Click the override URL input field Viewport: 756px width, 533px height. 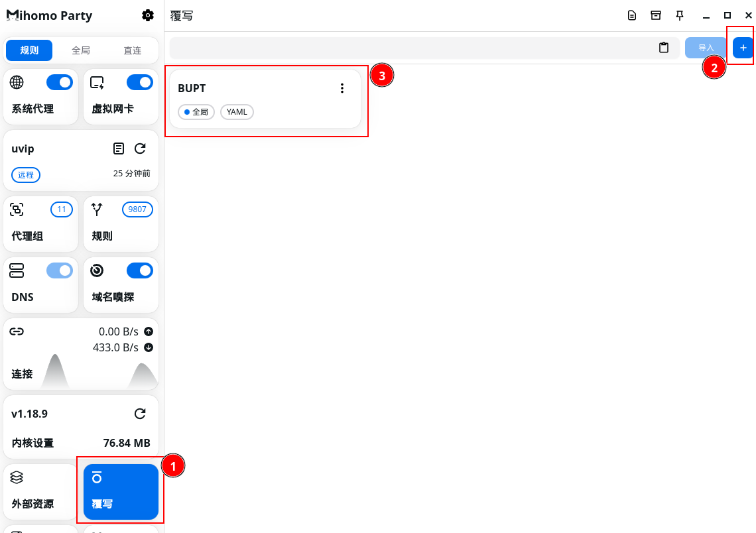[411, 48]
